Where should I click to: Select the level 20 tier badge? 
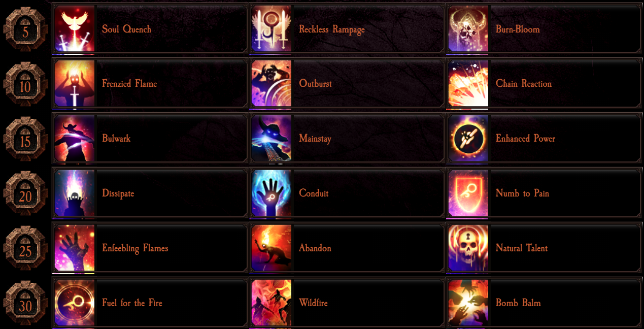(25, 193)
